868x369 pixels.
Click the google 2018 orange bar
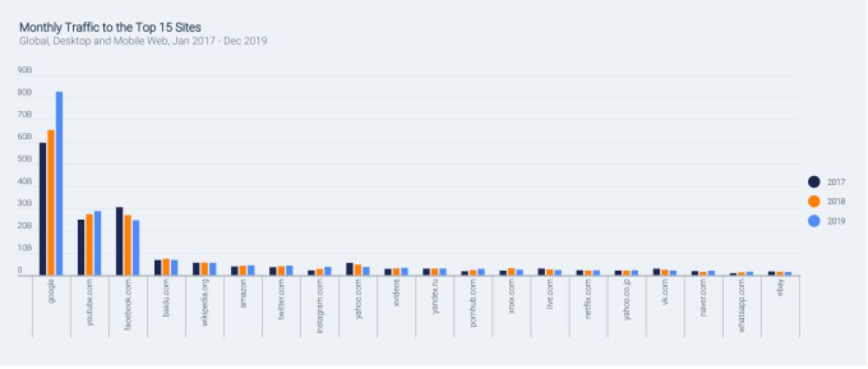tap(51, 202)
